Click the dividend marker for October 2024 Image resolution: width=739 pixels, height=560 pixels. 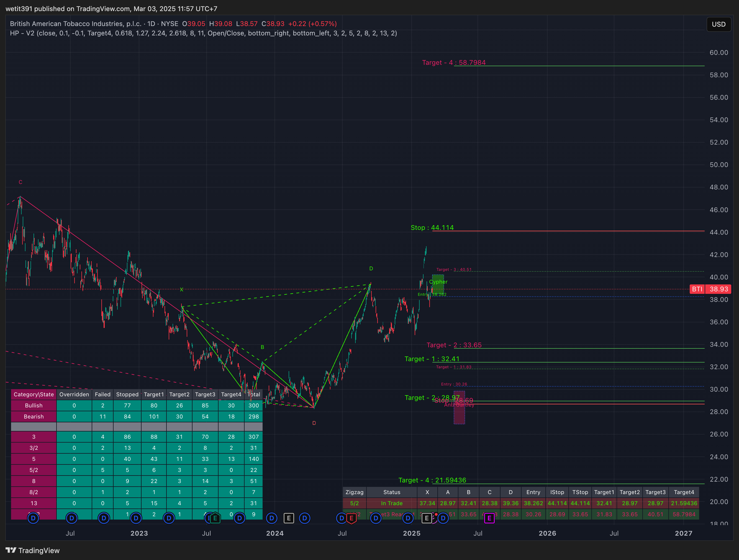click(x=376, y=518)
